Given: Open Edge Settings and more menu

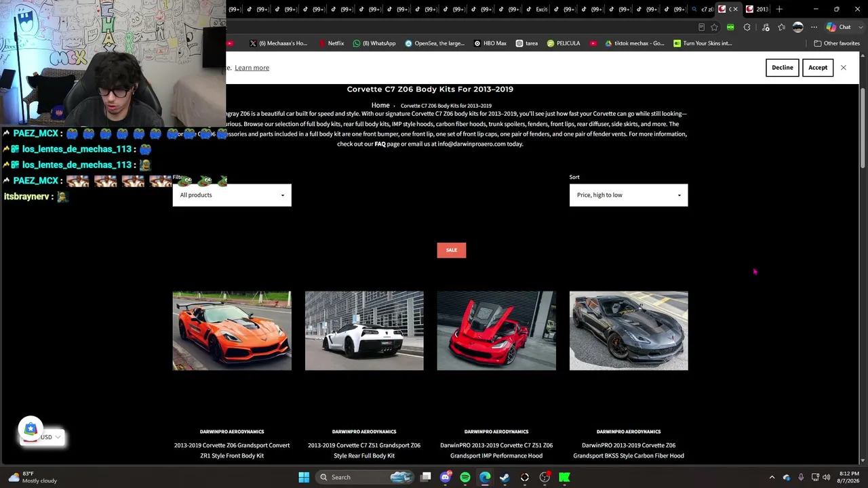Looking at the screenshot, I should click(814, 27).
